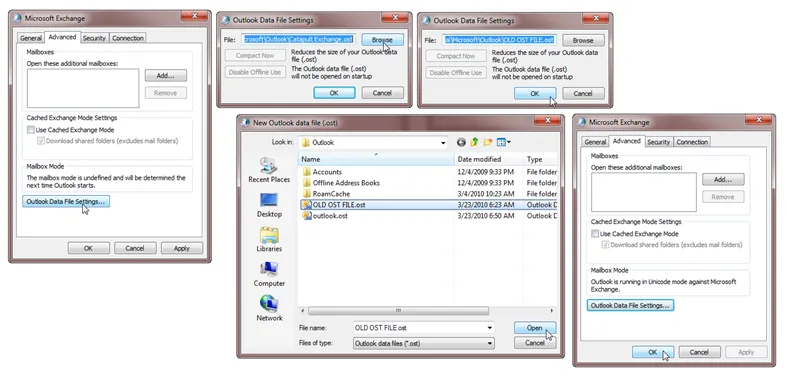
Task: Click Cancel in OLD OST FILE settings dialog
Action: pyautogui.click(x=583, y=93)
